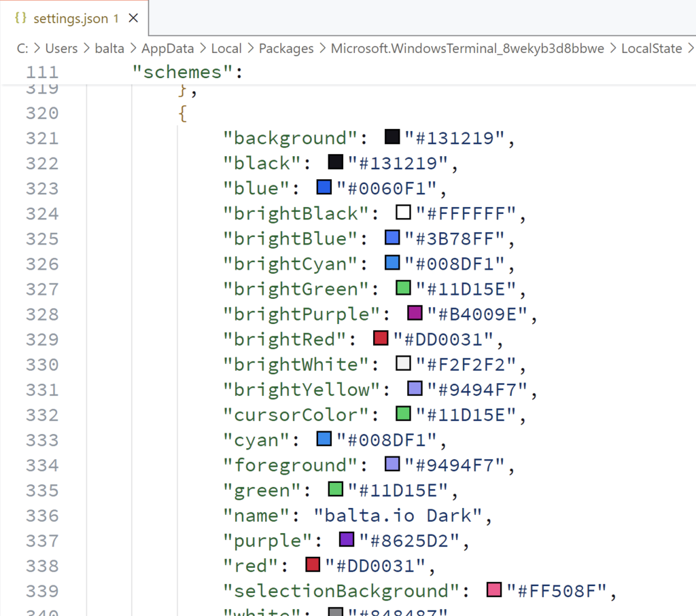Click the brightBlue #3B78FF color swatch
The width and height of the screenshot is (696, 616).
pyautogui.click(x=392, y=237)
